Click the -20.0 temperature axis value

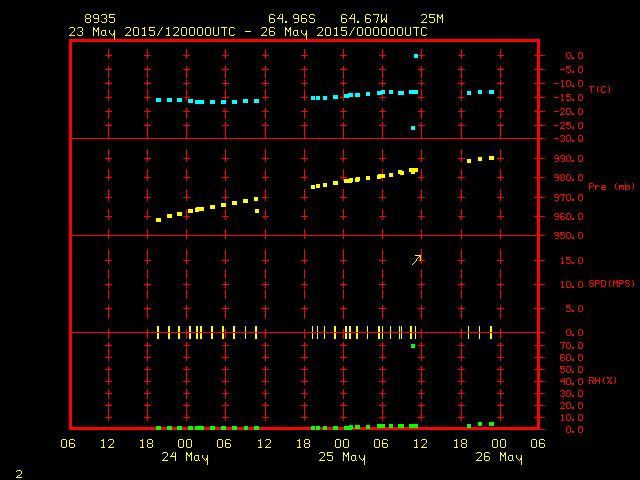569,111
